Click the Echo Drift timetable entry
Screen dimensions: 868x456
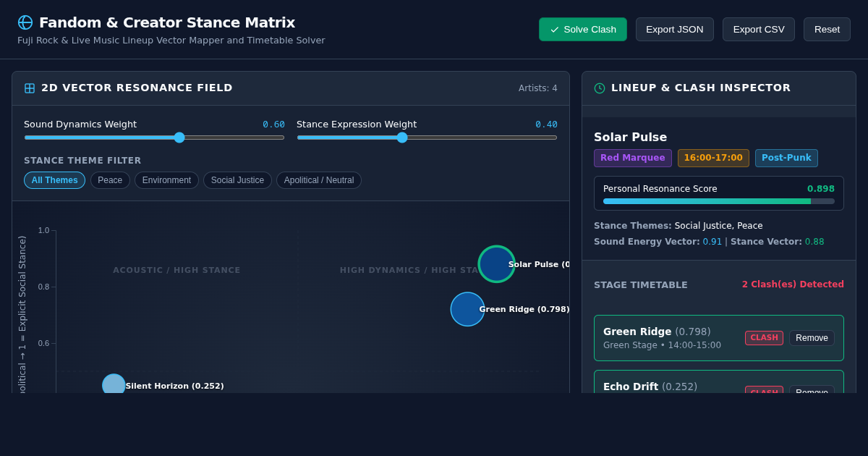tap(719, 382)
